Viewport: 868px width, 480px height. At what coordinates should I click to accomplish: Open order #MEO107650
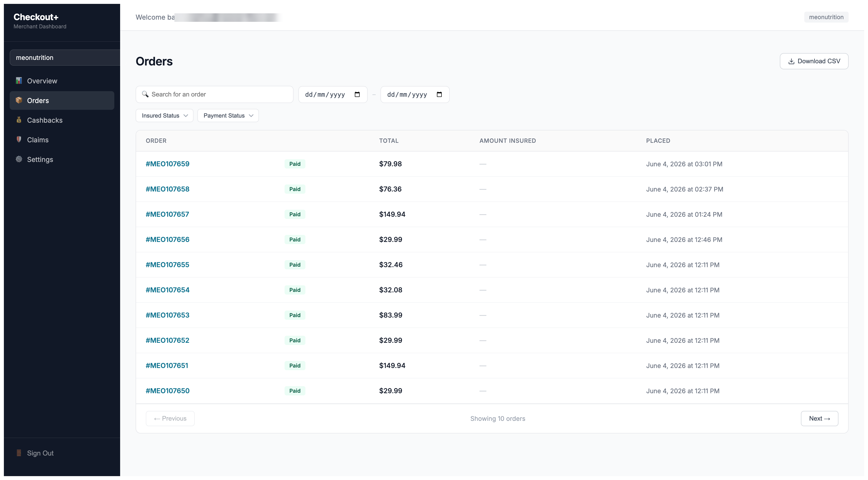pyautogui.click(x=167, y=391)
